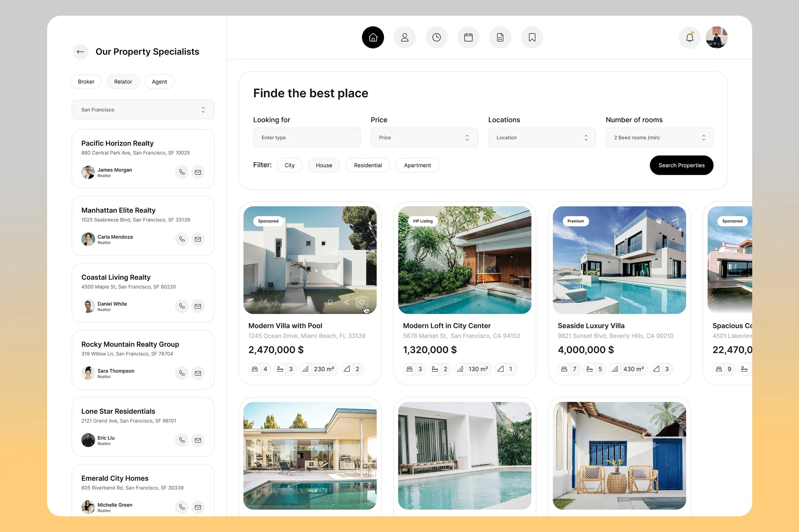Open Emerald City Homes card title

click(x=115, y=478)
